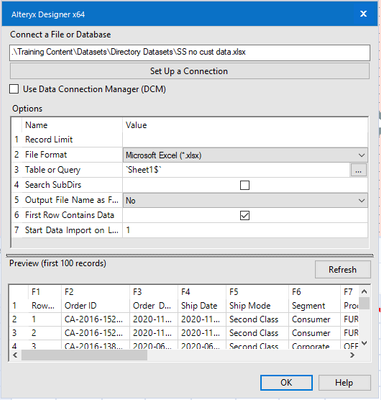Enable Use Data Connection Manager (DCM) checkbox
Viewport: 381px width, 400px height.
point(14,89)
